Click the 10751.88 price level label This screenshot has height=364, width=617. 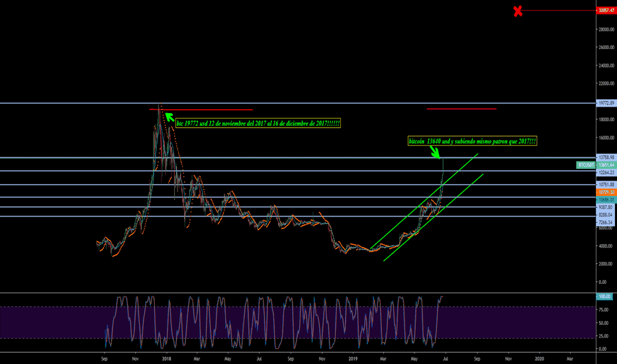(x=606, y=185)
